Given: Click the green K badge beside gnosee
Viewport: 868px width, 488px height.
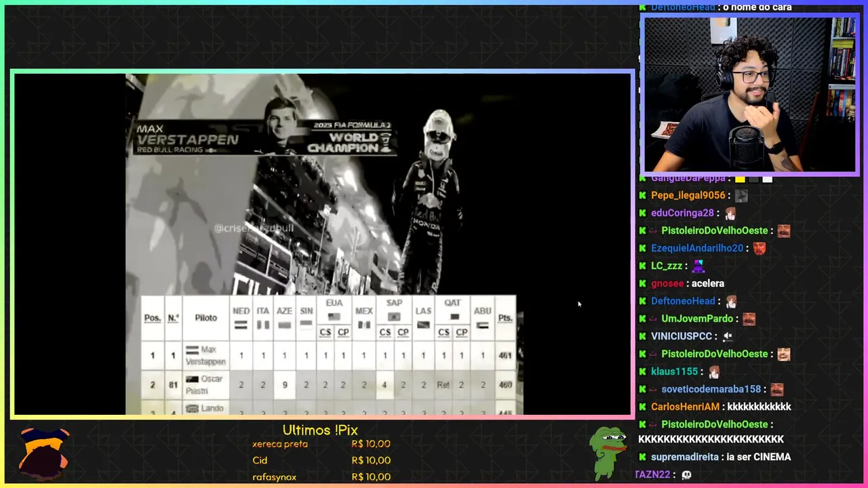Looking at the screenshot, I should (x=643, y=283).
